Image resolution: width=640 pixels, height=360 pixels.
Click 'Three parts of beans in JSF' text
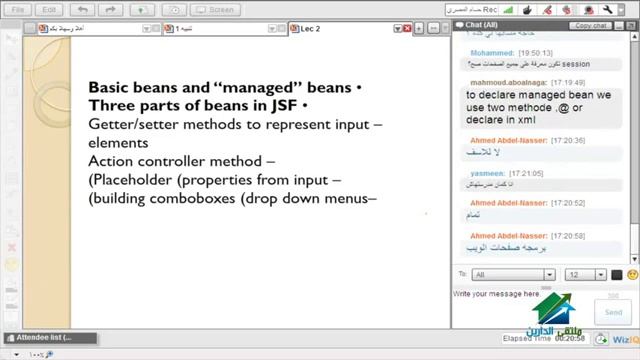pyautogui.click(x=193, y=105)
